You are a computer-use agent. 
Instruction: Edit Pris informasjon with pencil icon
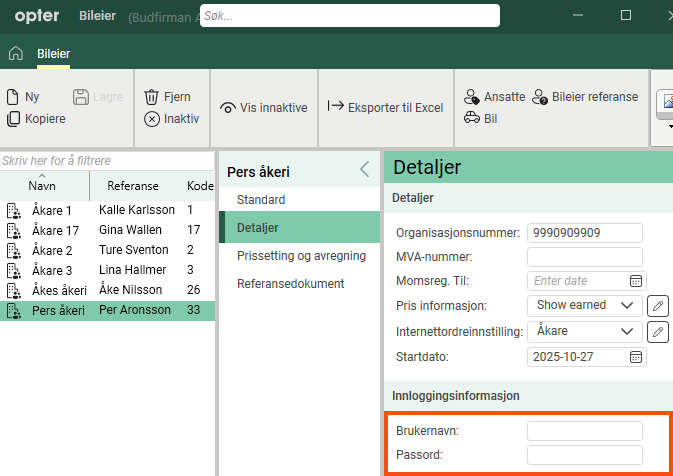pos(657,305)
